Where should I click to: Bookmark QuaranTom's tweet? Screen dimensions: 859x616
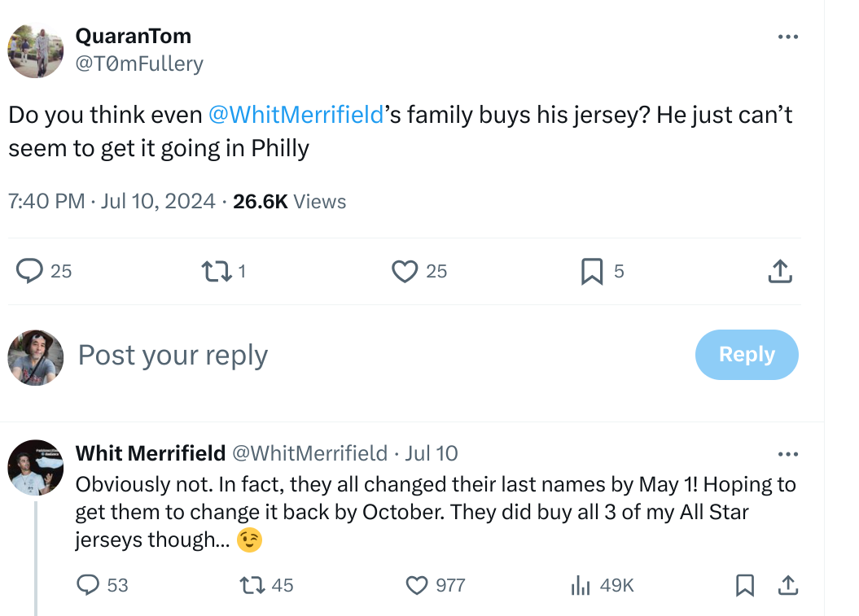tap(592, 271)
